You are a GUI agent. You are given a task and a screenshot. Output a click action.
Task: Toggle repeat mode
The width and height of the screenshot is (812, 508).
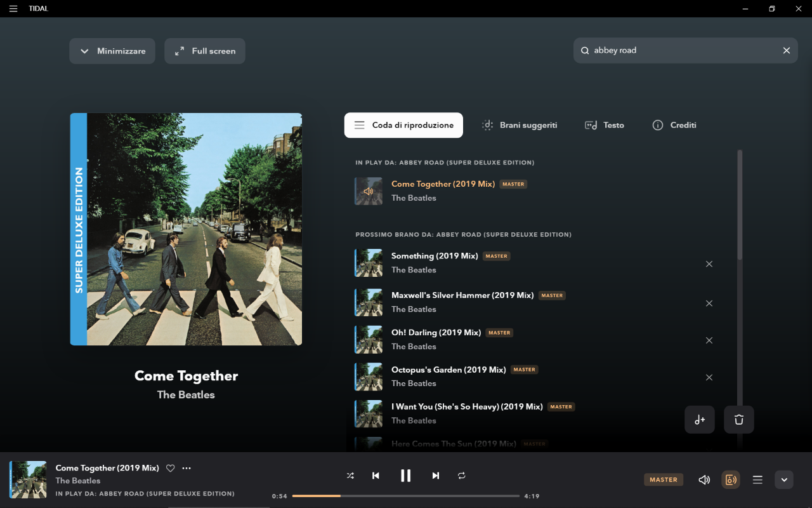click(x=462, y=476)
